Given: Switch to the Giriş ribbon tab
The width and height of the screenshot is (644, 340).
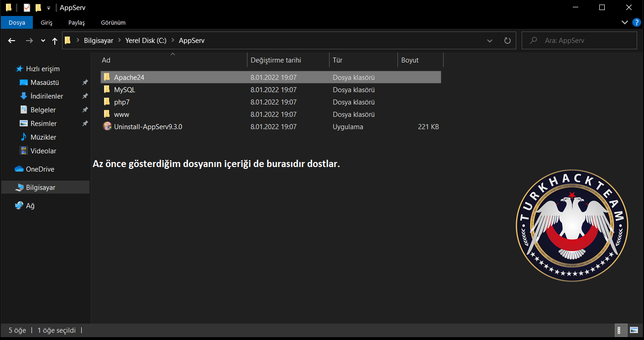Looking at the screenshot, I should click(x=47, y=22).
